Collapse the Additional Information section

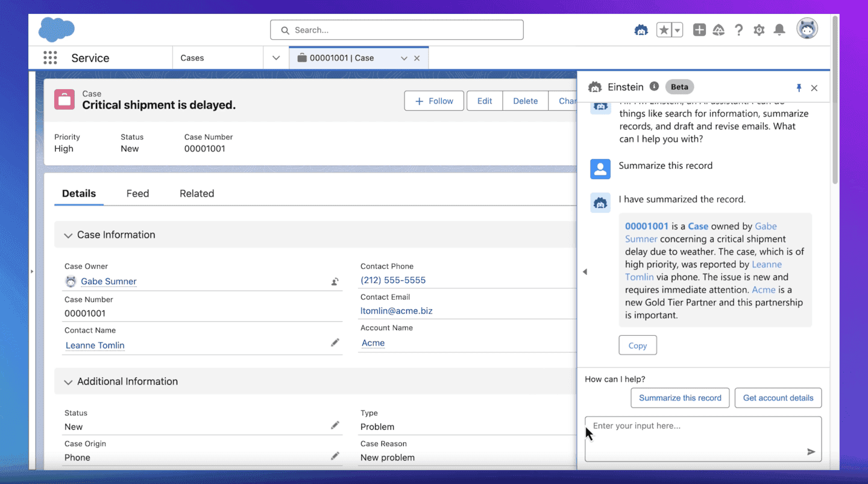pyautogui.click(x=68, y=382)
